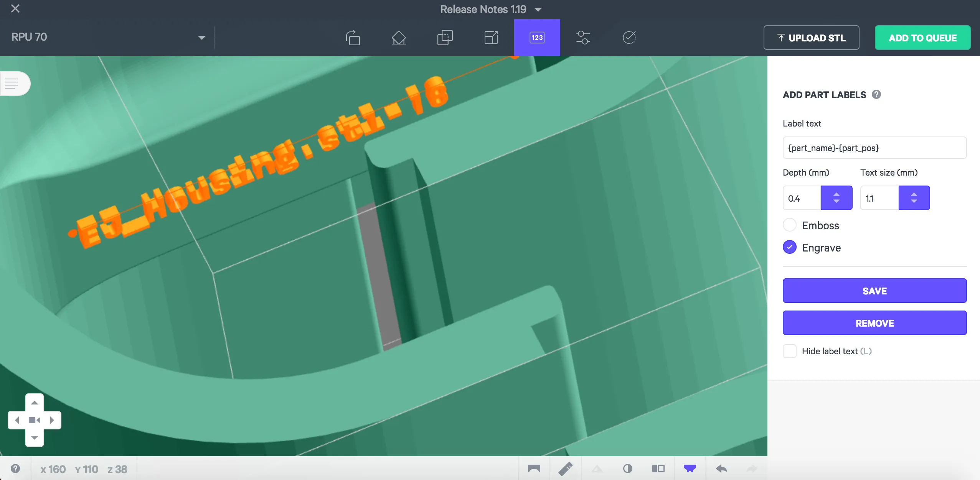Image resolution: width=980 pixels, height=480 pixels.
Task: Click the help question mark in status bar
Action: [x=15, y=468]
